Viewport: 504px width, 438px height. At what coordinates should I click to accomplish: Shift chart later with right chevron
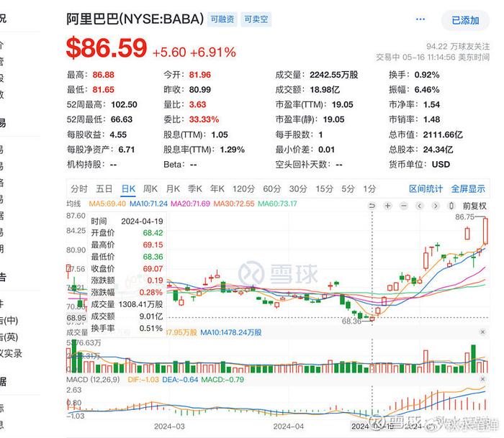pos(435,206)
